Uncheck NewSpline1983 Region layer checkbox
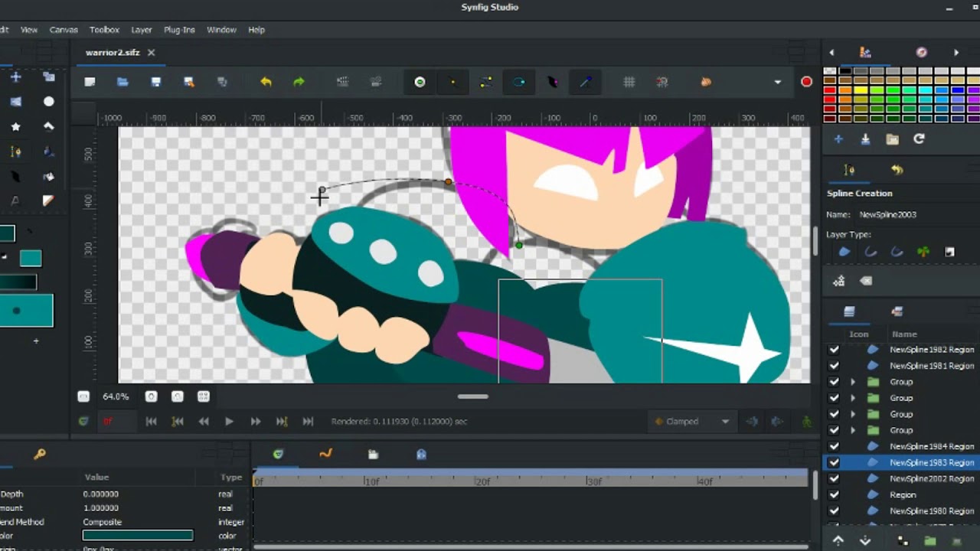980x551 pixels. 834,462
